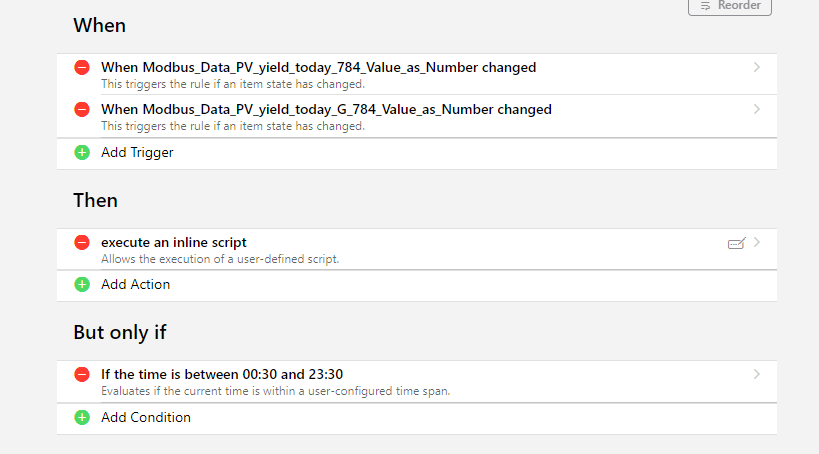Open the inline script editor pencil icon
The height and width of the screenshot is (454, 819).
[736, 243]
